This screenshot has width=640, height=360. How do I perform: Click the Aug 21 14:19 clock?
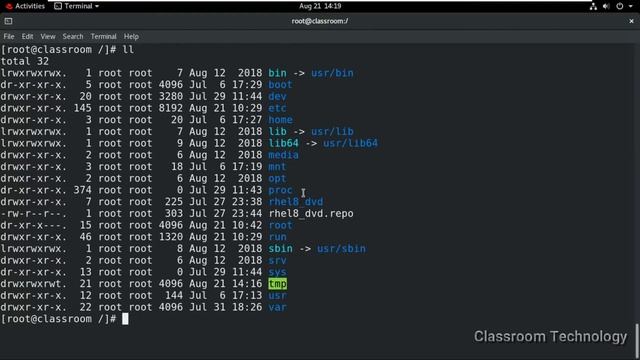pyautogui.click(x=320, y=6)
